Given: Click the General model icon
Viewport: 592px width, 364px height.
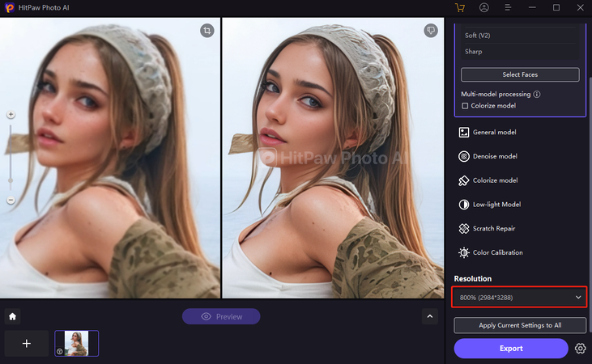Looking at the screenshot, I should (463, 132).
